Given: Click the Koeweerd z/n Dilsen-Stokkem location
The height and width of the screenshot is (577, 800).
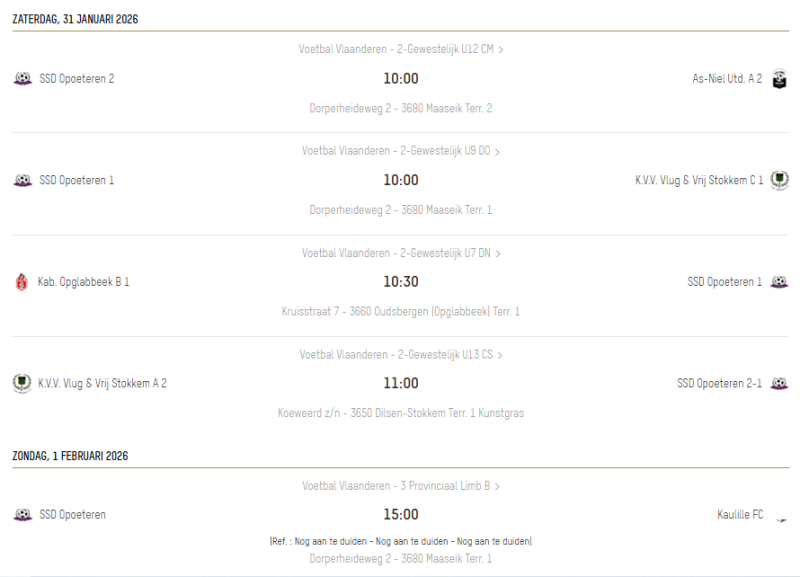Looking at the screenshot, I should pos(400,413).
